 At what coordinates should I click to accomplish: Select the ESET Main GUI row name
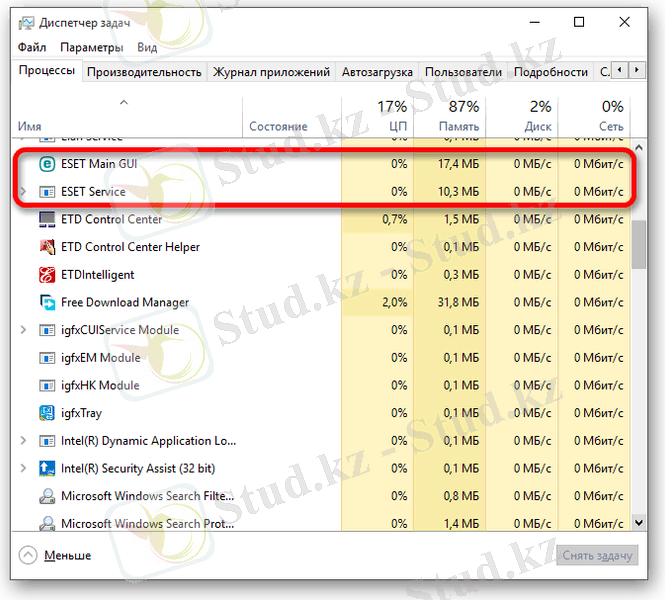pos(99,164)
